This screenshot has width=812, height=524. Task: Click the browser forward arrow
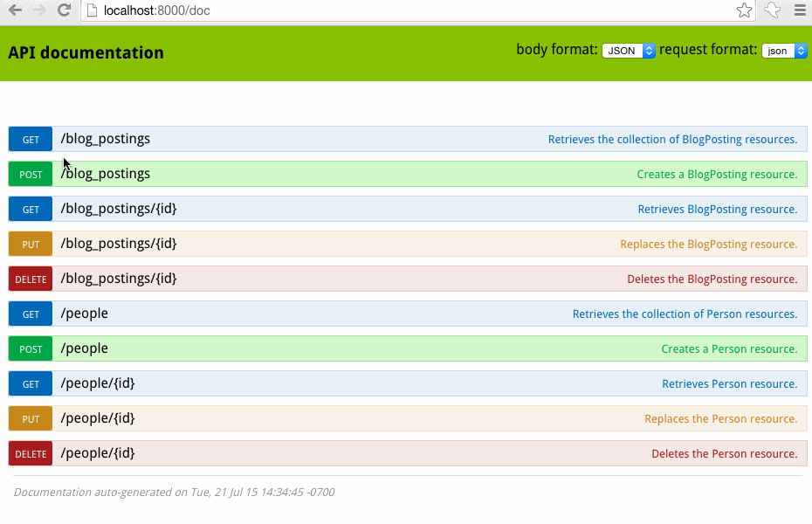(x=39, y=10)
